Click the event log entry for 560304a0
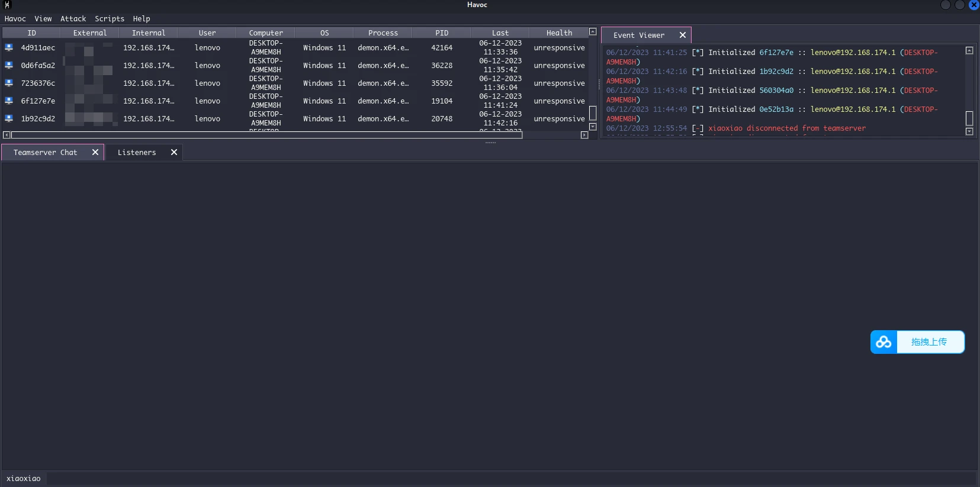980x487 pixels. pos(772,95)
